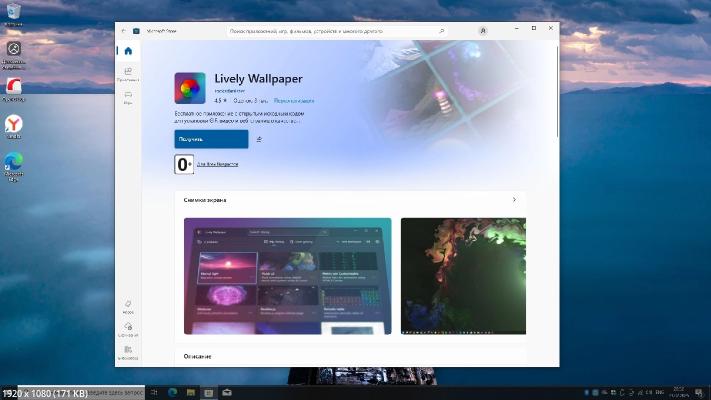Image resolution: width=711 pixels, height=400 pixels.
Task: Click the magnifier icon in search box
Action: [x=441, y=31]
